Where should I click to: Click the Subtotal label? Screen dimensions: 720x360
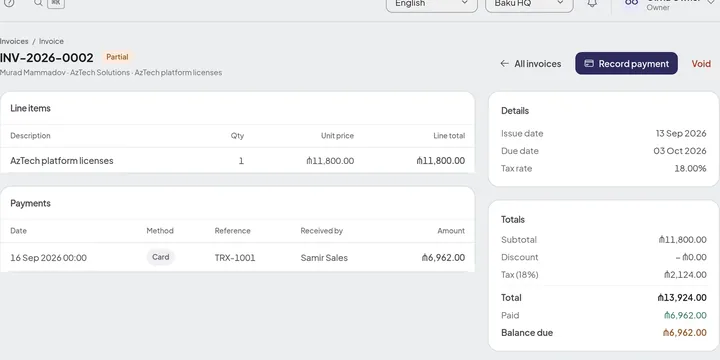click(x=519, y=240)
